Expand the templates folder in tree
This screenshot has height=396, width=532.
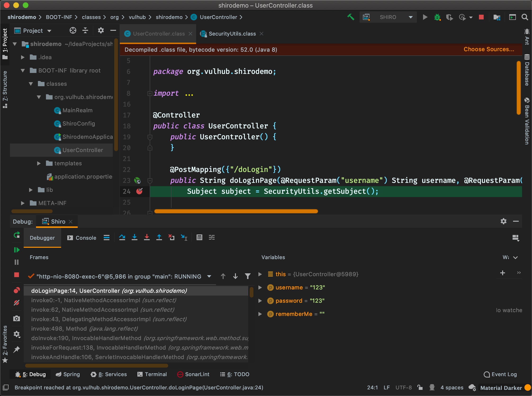pos(39,163)
